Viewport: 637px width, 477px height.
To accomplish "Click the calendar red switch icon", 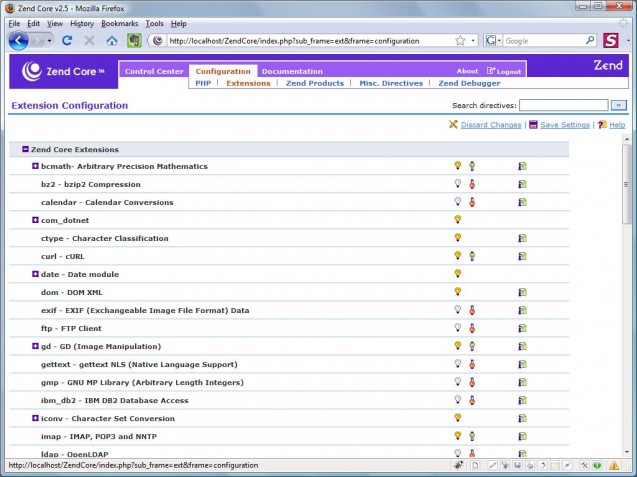I will [x=472, y=202].
